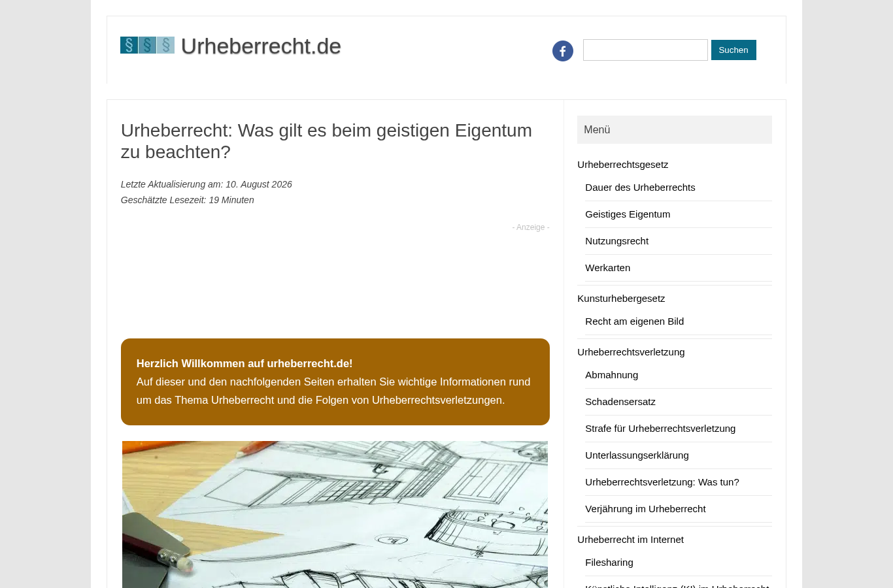The image size is (893, 588).
Task: Click the paragraph-sign site logo
Action: (147, 45)
